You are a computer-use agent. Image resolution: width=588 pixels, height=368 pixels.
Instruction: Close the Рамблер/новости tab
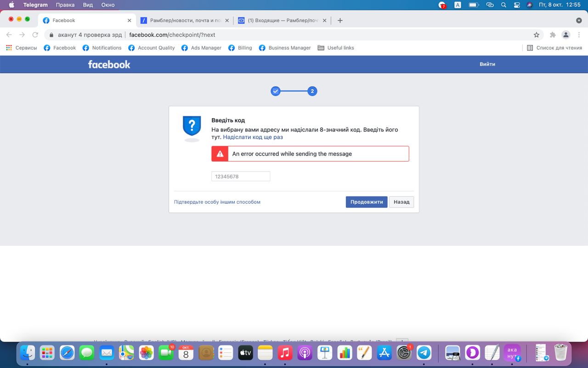[x=227, y=20]
